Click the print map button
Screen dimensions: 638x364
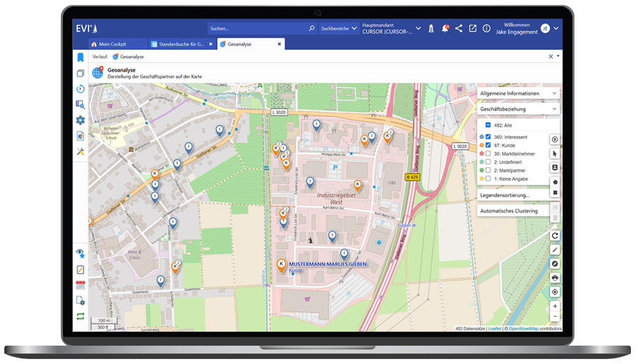click(554, 278)
